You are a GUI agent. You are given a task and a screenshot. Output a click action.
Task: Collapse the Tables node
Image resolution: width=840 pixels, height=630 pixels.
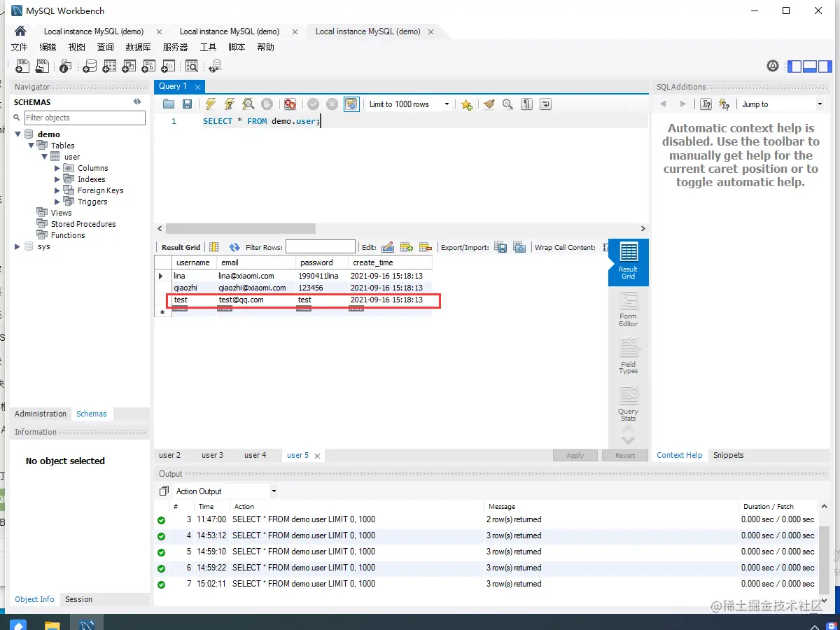pyautogui.click(x=31, y=146)
